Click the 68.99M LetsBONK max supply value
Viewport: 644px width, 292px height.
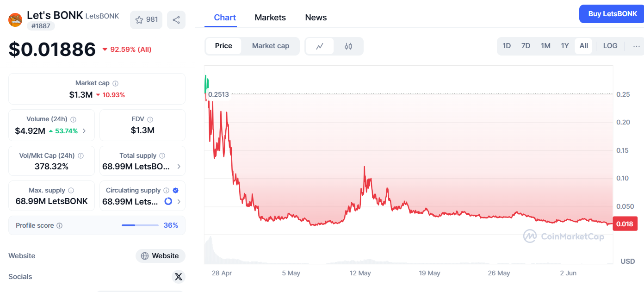pyautogui.click(x=51, y=201)
